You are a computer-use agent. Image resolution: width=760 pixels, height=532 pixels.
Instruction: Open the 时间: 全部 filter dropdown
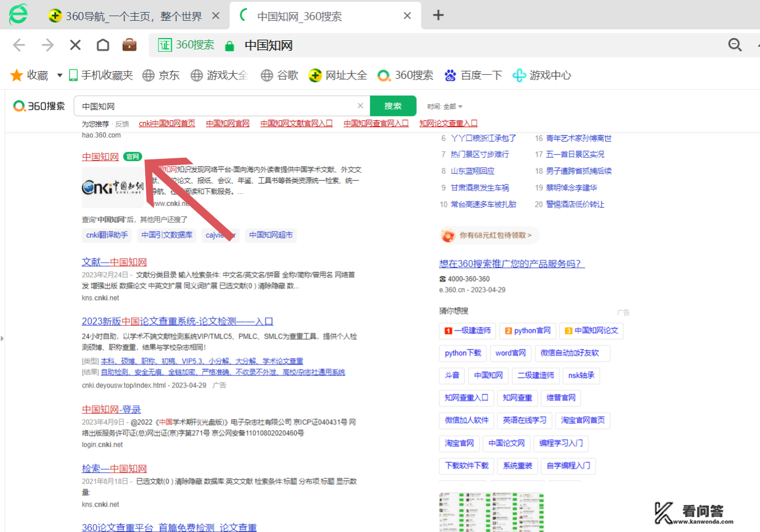pyautogui.click(x=445, y=107)
